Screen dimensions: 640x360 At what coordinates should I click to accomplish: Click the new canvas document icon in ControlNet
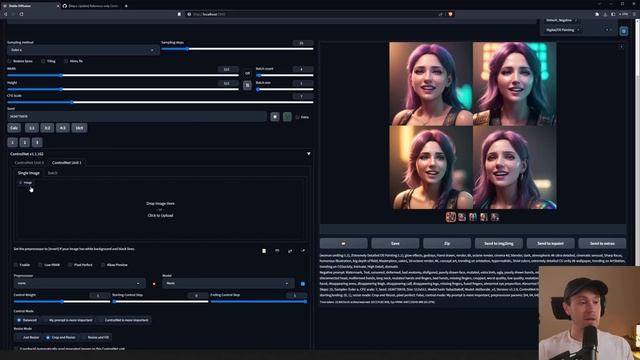(264, 251)
